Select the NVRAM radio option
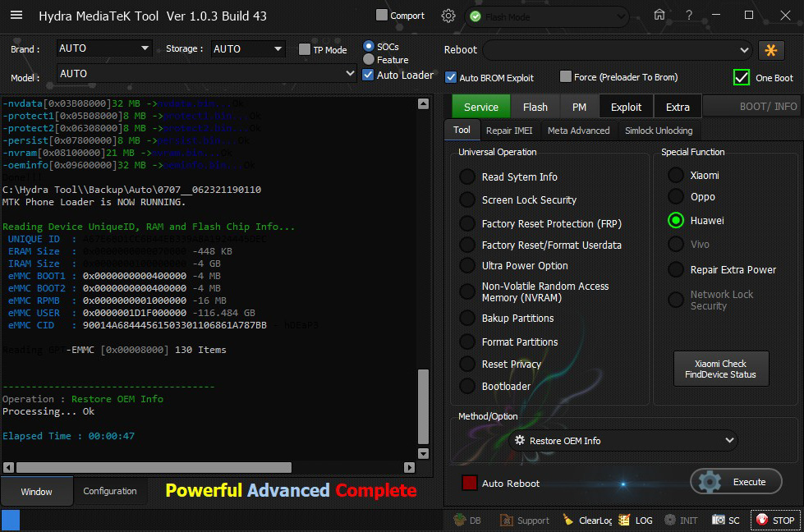Screen dimensions: 804x532 pyautogui.click(x=467, y=291)
